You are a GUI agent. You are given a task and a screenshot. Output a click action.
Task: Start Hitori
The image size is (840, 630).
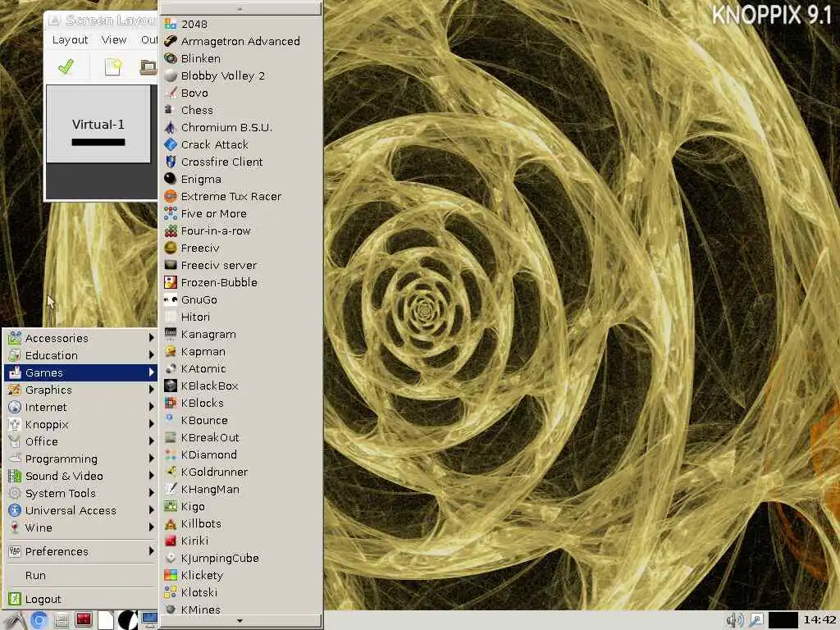(x=241, y=317)
